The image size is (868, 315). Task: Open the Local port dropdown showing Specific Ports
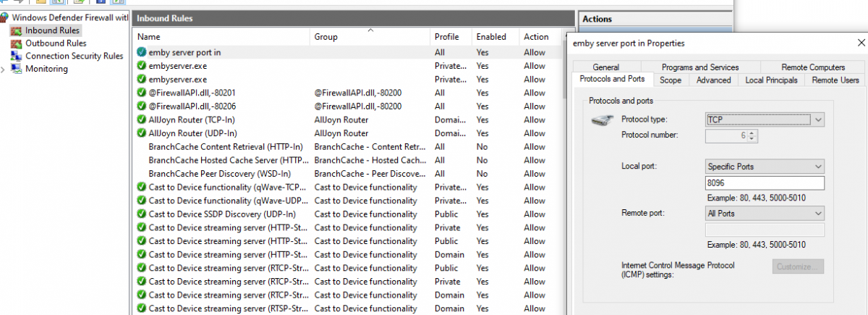point(765,167)
